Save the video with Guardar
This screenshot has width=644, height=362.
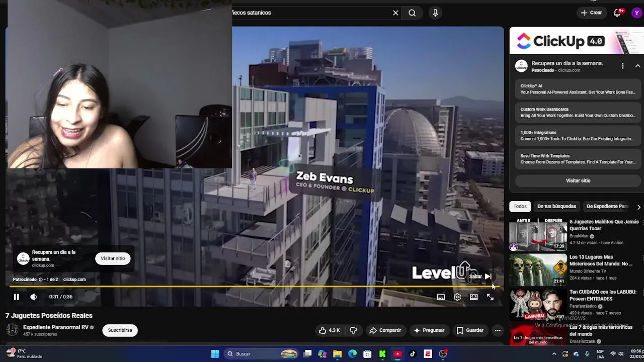coord(470,330)
